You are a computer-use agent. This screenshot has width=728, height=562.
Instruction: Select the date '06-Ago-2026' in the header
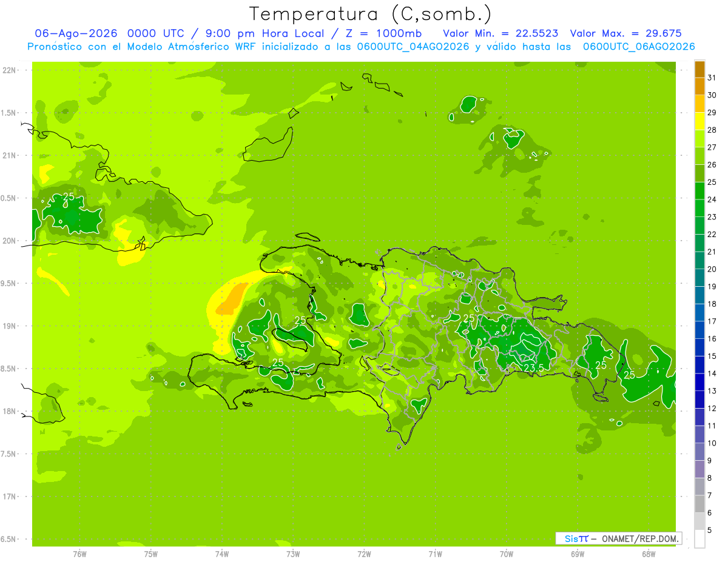[76, 33]
